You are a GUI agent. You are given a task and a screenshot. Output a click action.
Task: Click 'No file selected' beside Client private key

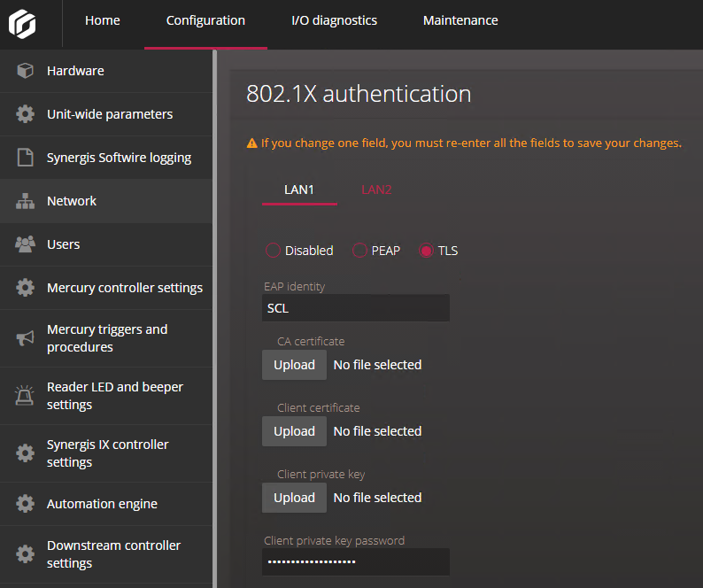[377, 498]
